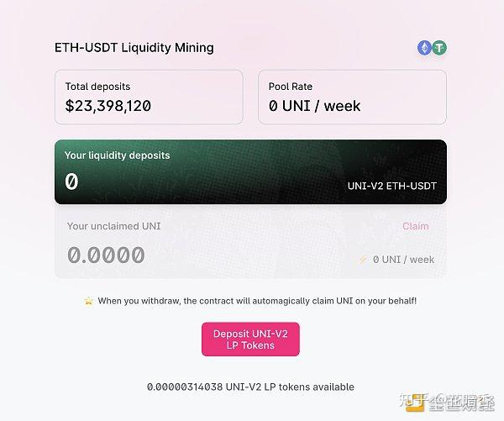504x421 pixels.
Task: Click the Your unclaimed UNI label
Action: [113, 226]
